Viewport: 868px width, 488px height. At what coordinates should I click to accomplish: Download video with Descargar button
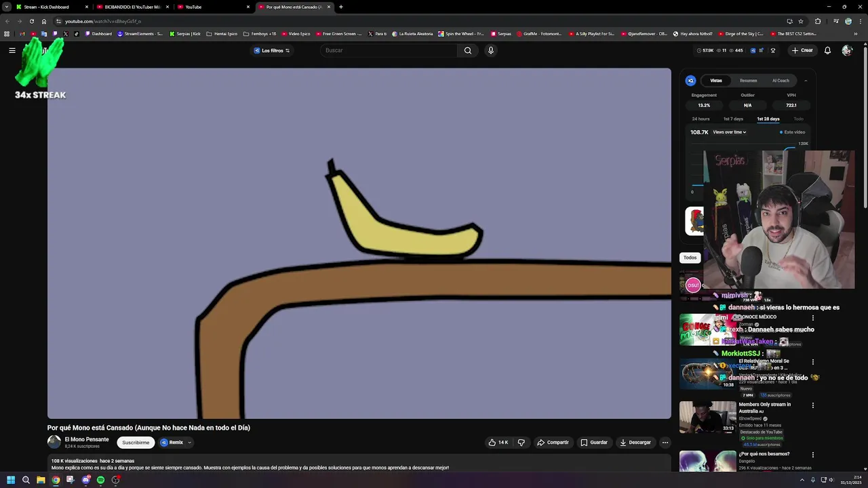635,443
